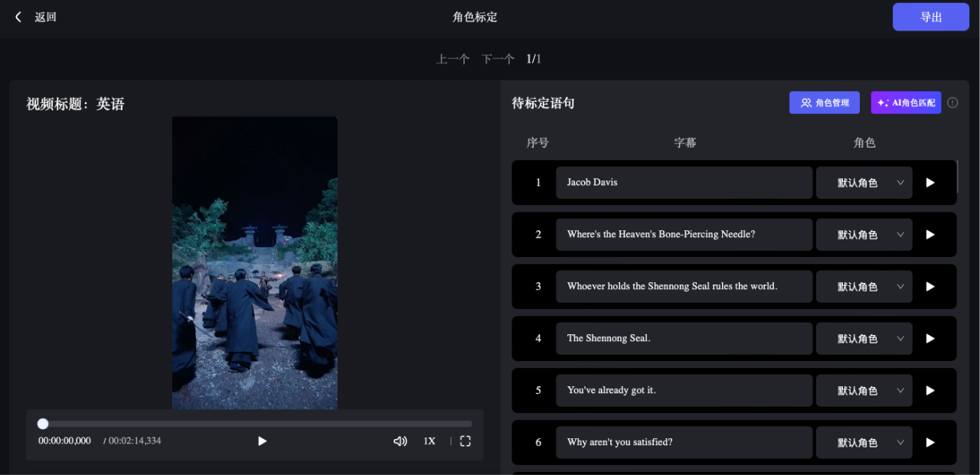
Task: Click the info icon beside AI角色匹配
Action: [x=952, y=102]
